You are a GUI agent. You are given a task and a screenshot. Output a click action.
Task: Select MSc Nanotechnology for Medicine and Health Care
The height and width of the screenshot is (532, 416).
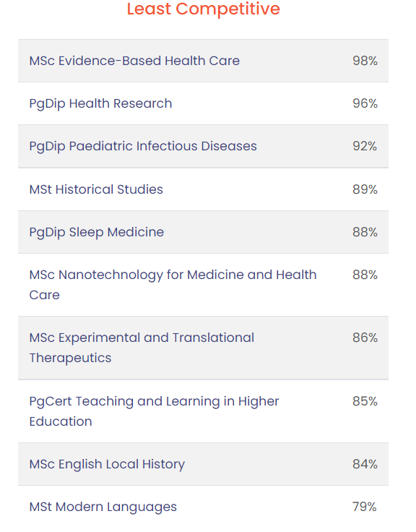(173, 285)
